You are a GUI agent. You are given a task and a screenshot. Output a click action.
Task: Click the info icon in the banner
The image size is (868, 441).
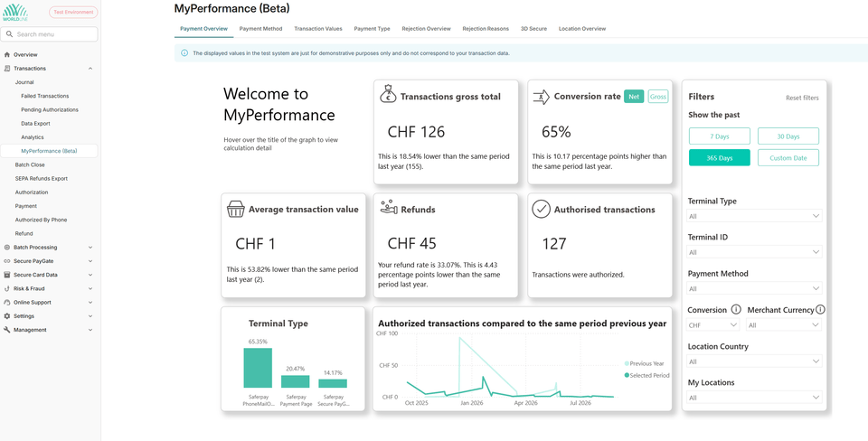[x=184, y=53]
